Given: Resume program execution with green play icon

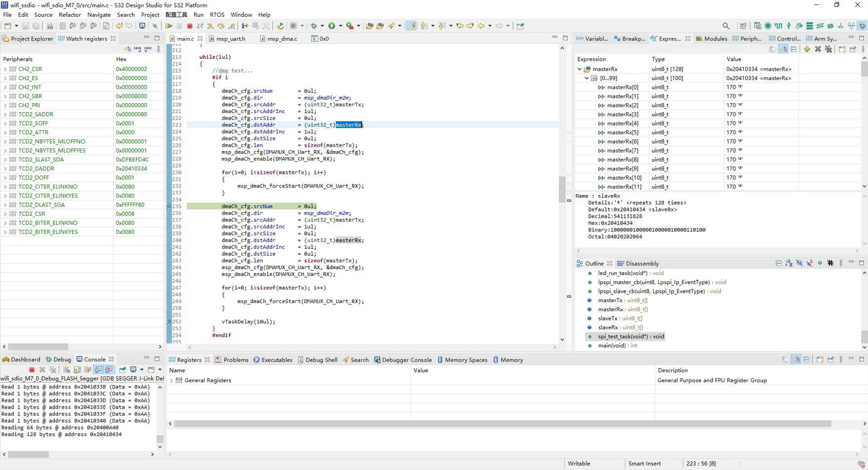Looking at the screenshot, I should click(x=169, y=26).
